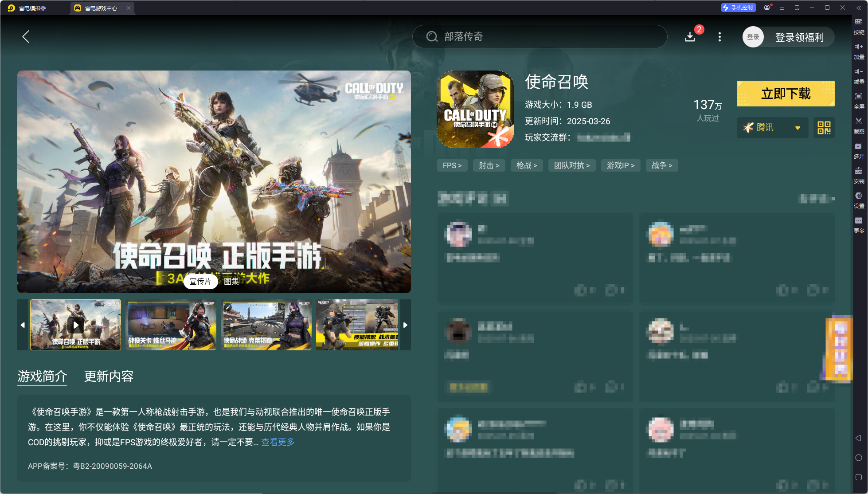Take a screenshot with 截图 icon

pyautogui.click(x=859, y=126)
